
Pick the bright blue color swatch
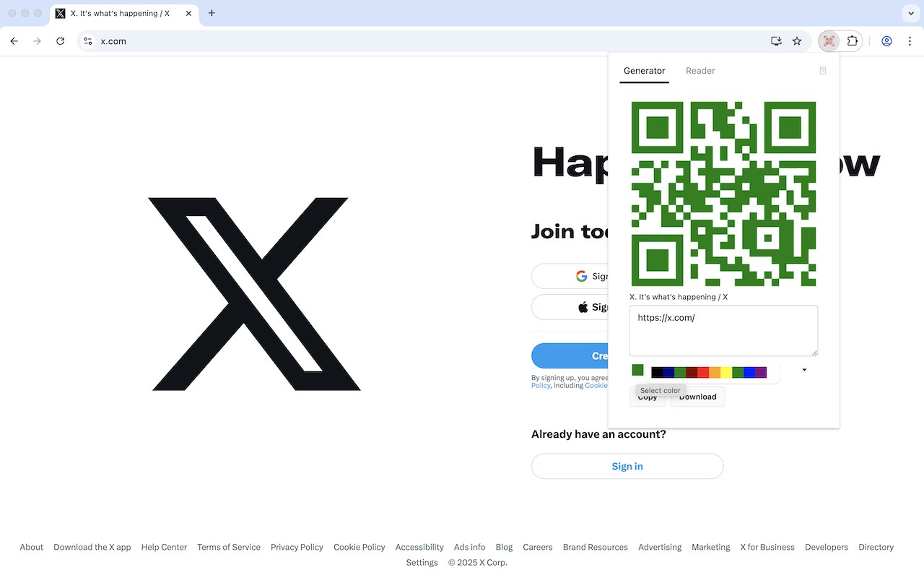tap(749, 373)
